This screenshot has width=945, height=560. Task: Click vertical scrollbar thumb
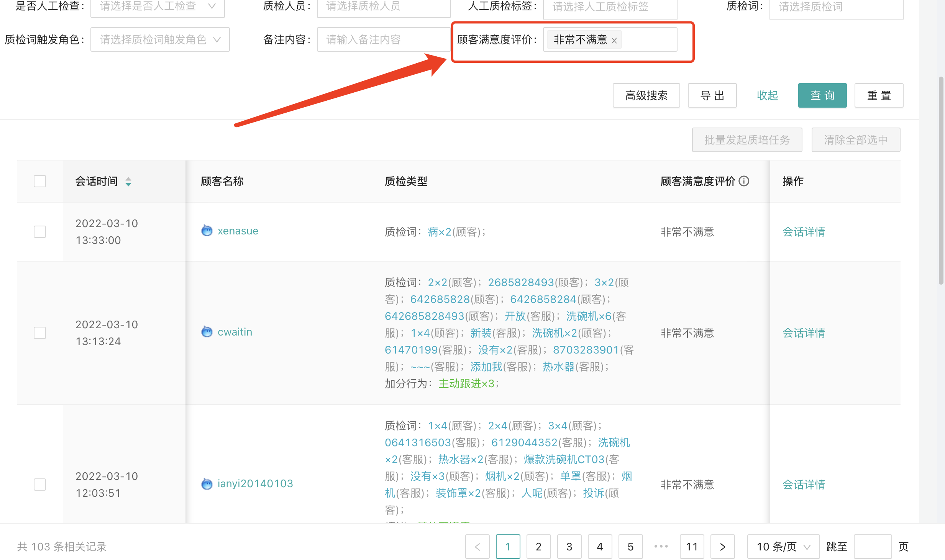941,180
